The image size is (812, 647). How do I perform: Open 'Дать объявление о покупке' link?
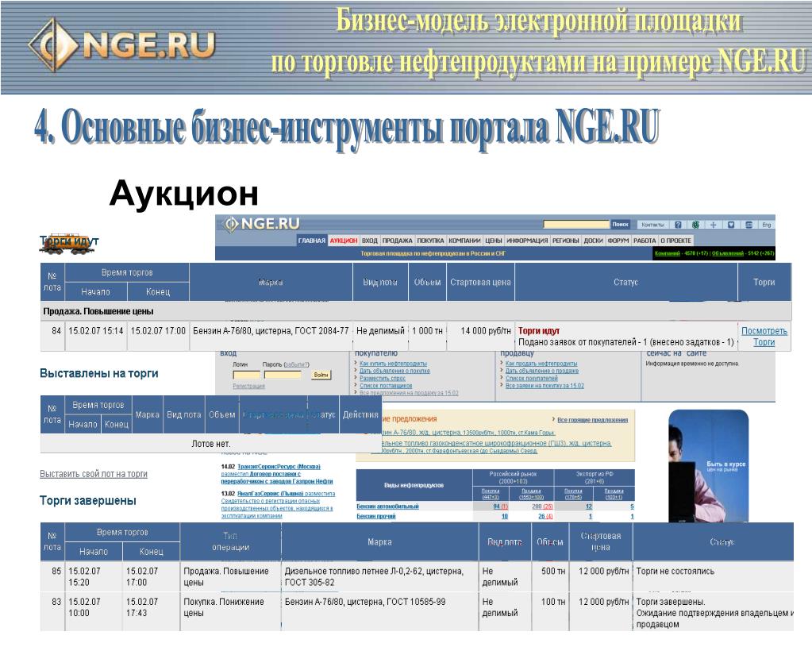[x=394, y=371]
